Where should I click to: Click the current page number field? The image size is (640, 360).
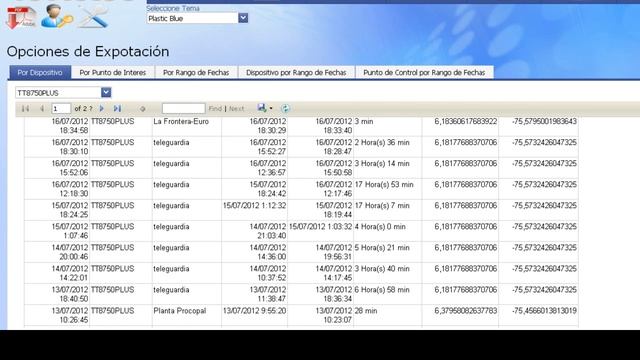tap(61, 109)
